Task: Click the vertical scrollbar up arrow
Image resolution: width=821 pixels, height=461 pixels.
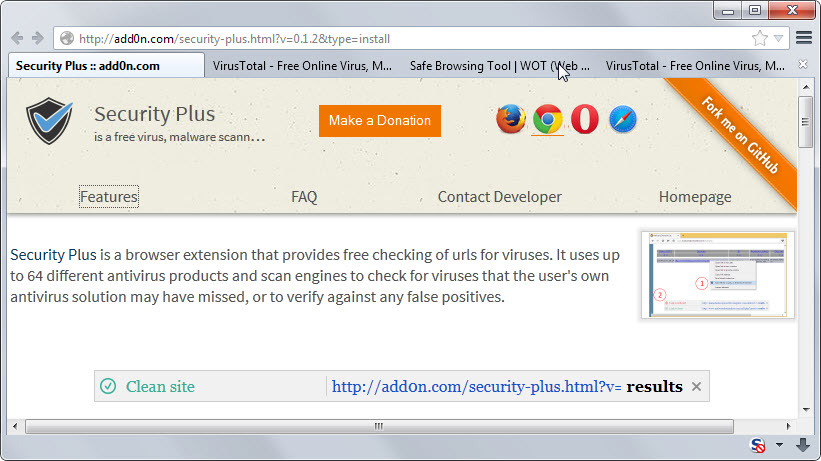Action: (x=806, y=86)
